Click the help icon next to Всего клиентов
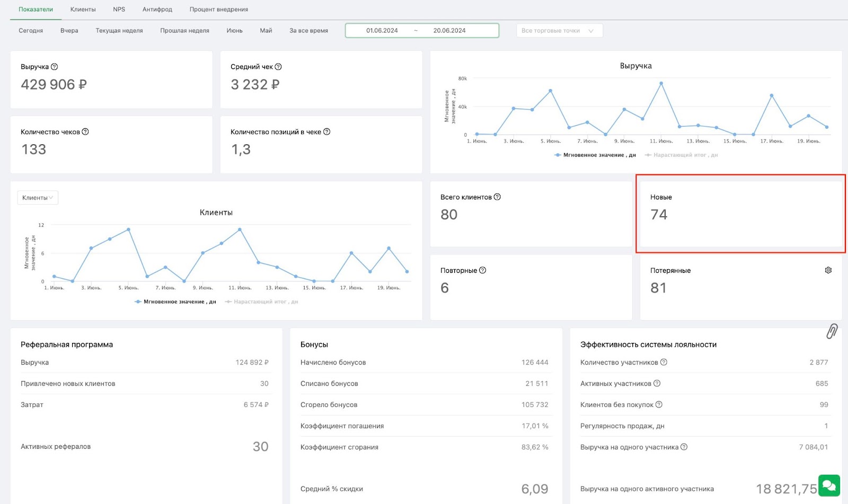Viewport: 848px width, 504px height. [x=497, y=197]
